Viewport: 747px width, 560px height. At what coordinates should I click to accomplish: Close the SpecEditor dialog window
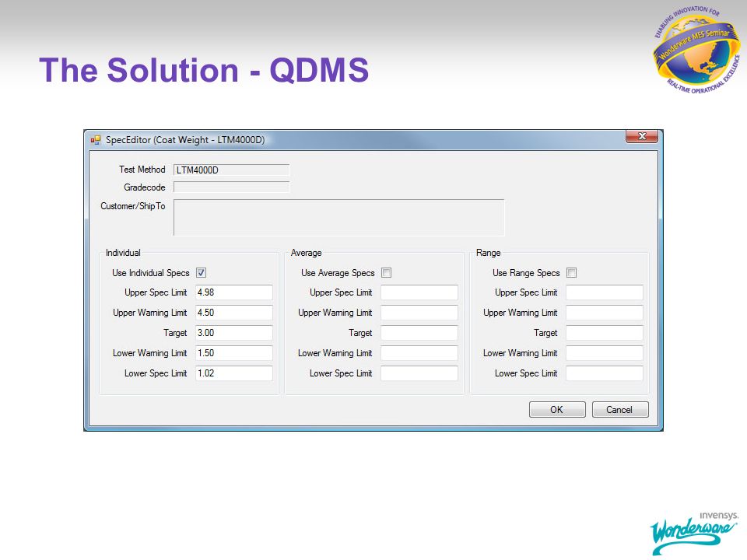[x=642, y=136]
